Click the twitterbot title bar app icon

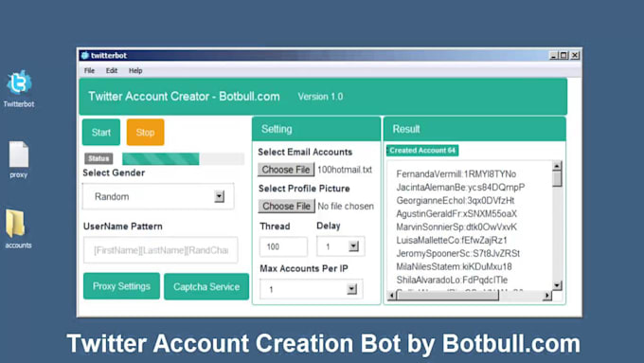click(x=84, y=55)
